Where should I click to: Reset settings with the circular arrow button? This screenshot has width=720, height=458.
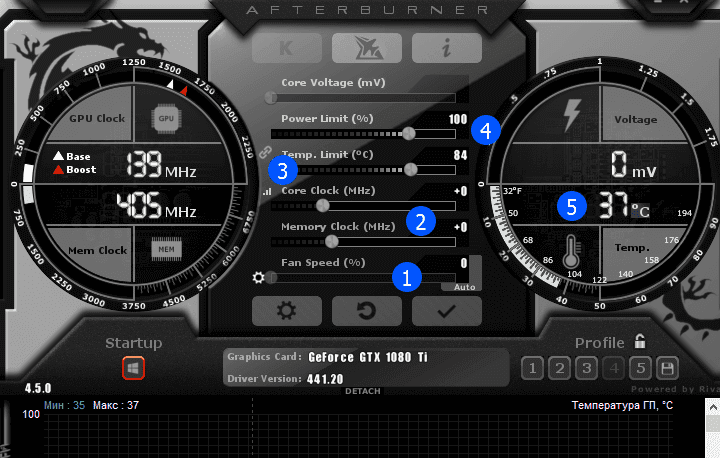click(367, 311)
